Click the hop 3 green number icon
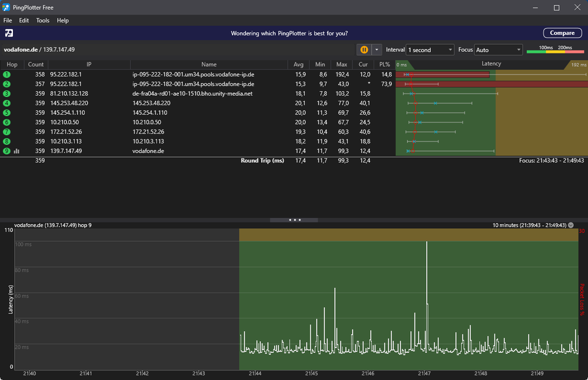 pyautogui.click(x=7, y=94)
